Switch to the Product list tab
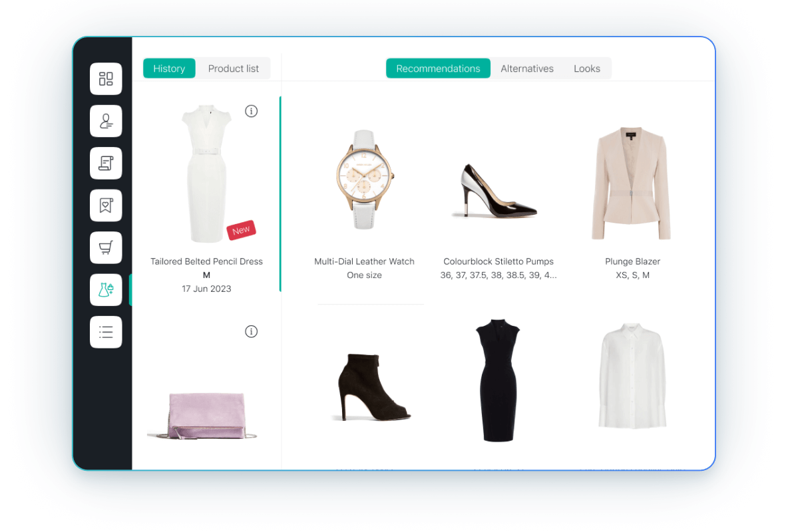The image size is (788, 532). pos(233,68)
